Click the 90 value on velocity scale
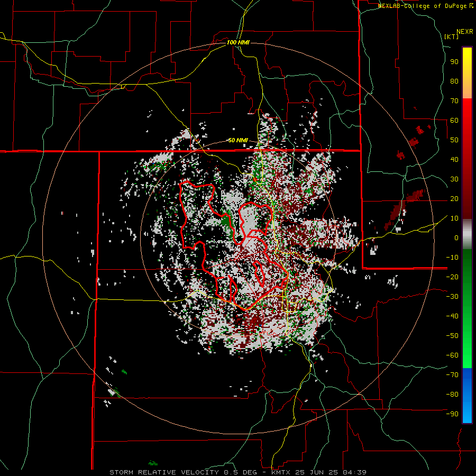The width and height of the screenshot is (476, 476). (454, 62)
